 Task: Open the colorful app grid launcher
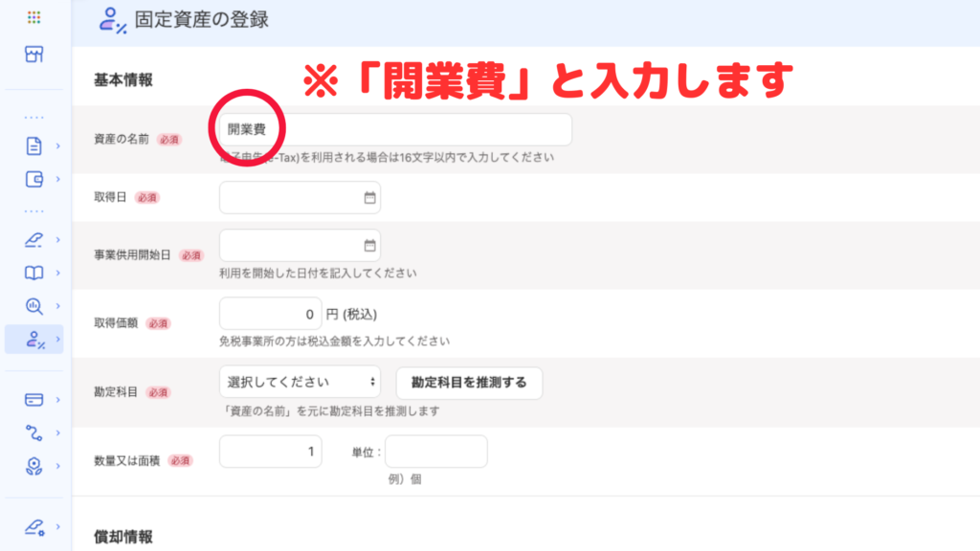(x=34, y=17)
